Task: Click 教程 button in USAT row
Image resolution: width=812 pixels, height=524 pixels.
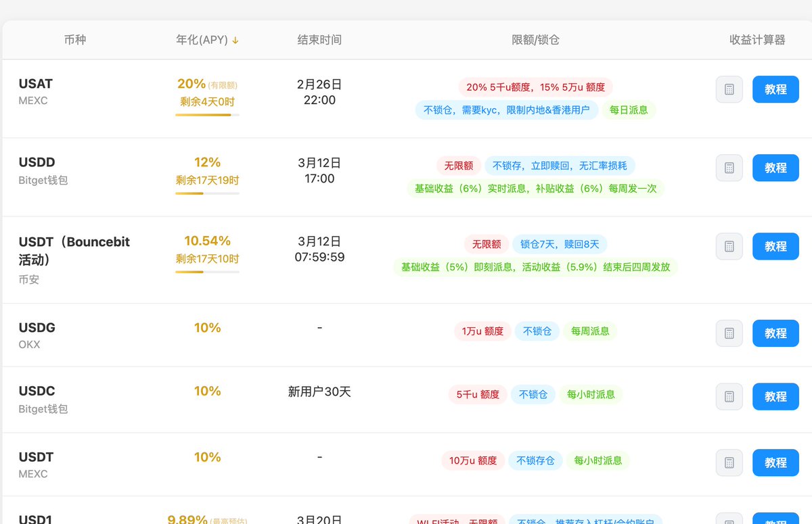Action: (x=775, y=89)
